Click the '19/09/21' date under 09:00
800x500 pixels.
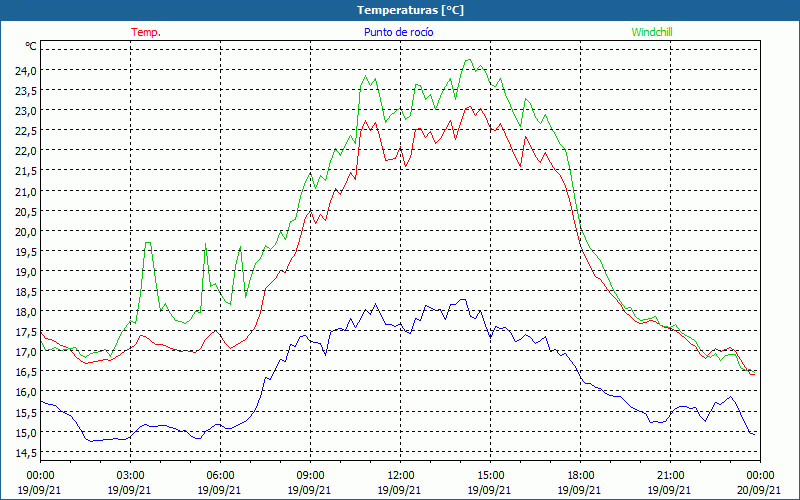pyautogui.click(x=310, y=490)
